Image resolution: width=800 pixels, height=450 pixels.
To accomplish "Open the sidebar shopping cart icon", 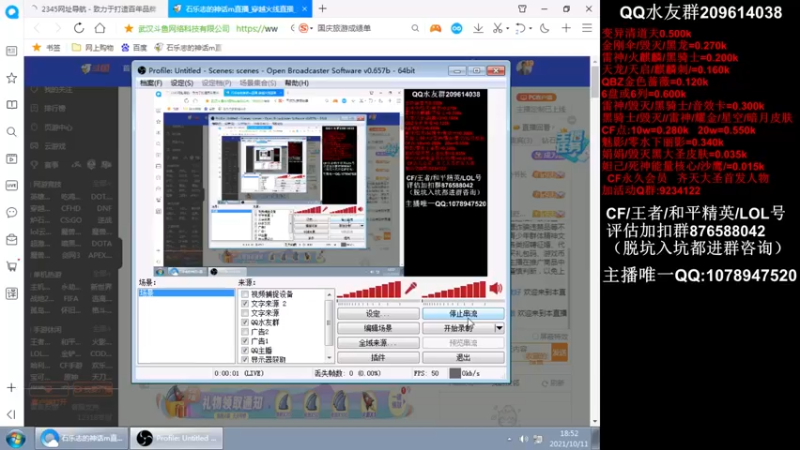I will (x=11, y=266).
